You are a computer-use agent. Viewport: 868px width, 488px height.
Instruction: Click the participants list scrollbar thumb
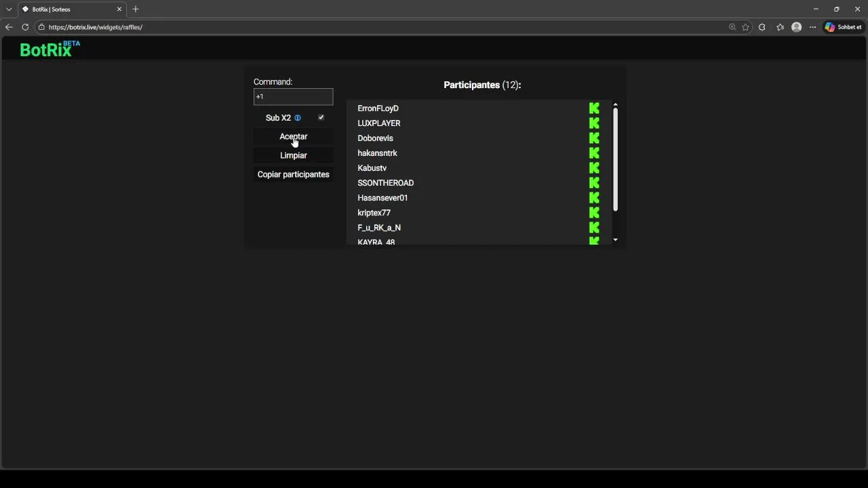615,160
